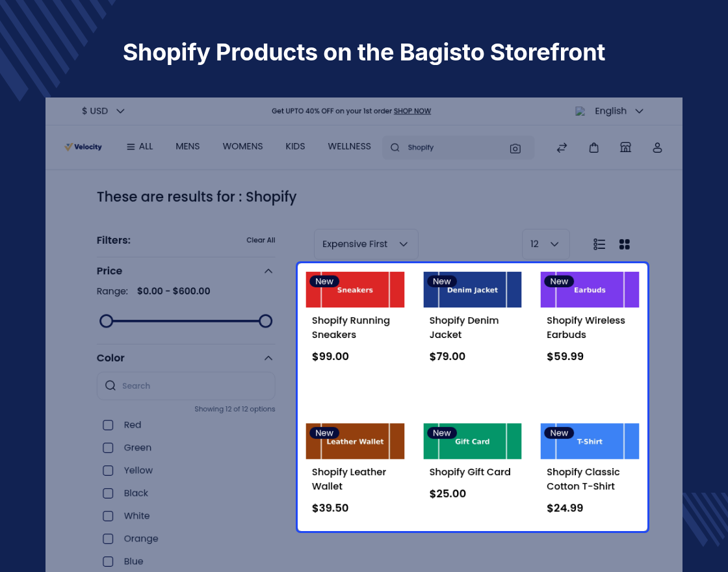Switch to list view
Screen dimensions: 728x572
(599, 244)
